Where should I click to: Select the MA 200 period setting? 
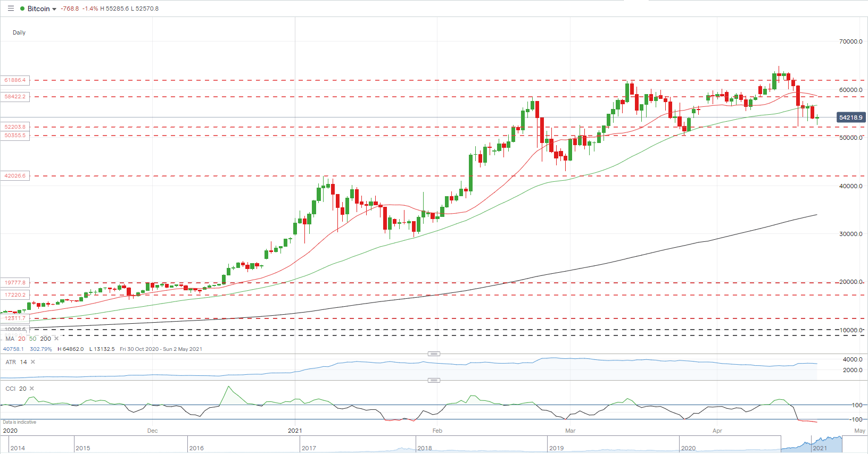pyautogui.click(x=46, y=339)
